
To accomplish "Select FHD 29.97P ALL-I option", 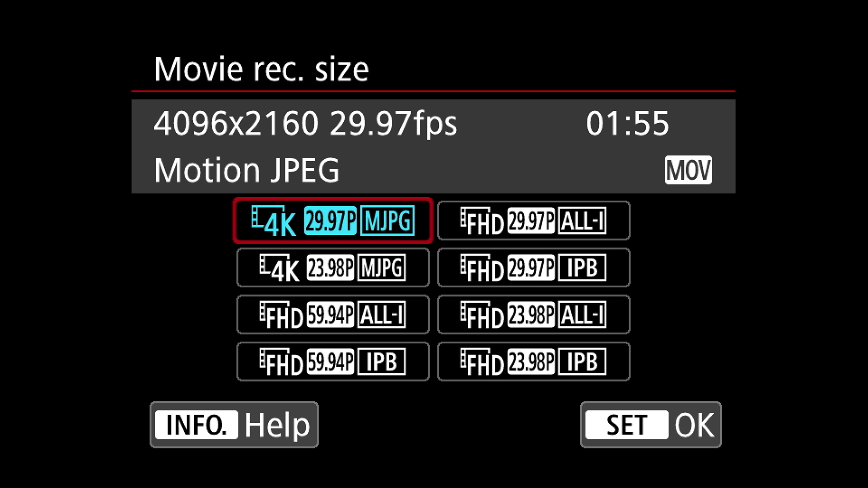I will tap(534, 220).
